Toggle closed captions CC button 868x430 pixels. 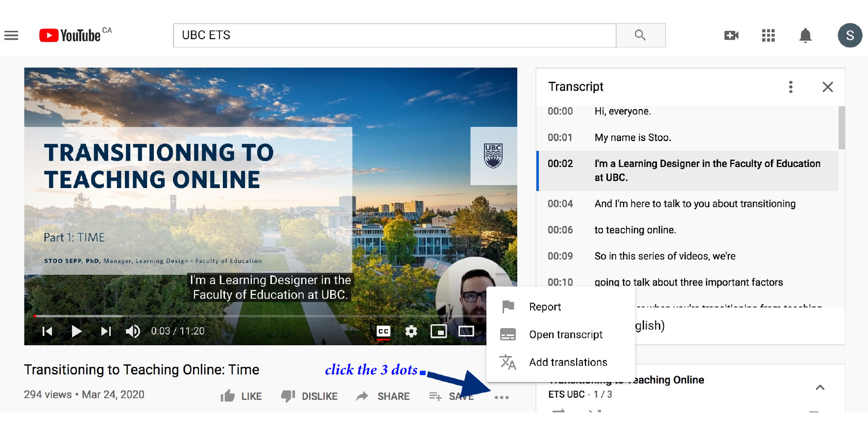384,332
